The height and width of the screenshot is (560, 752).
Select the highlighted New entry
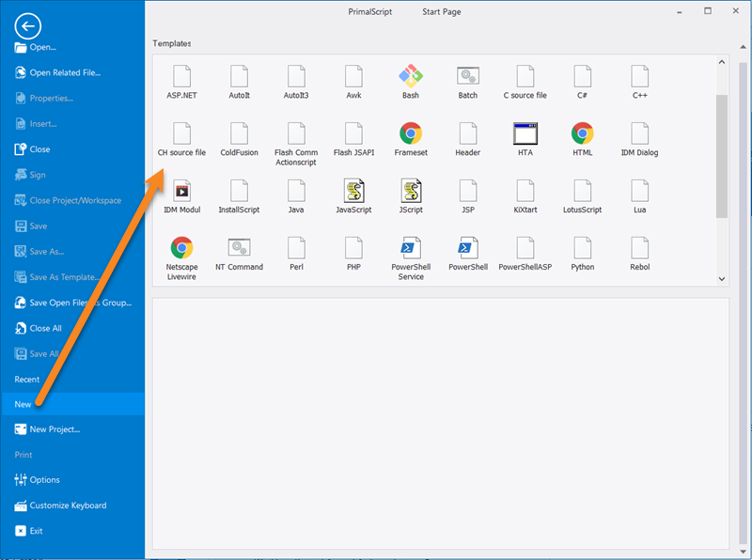pyautogui.click(x=72, y=404)
